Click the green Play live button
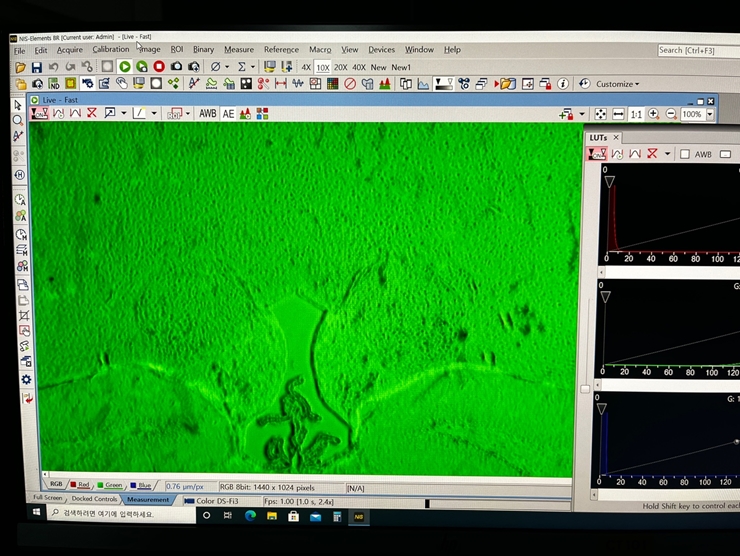740x556 pixels. point(125,67)
